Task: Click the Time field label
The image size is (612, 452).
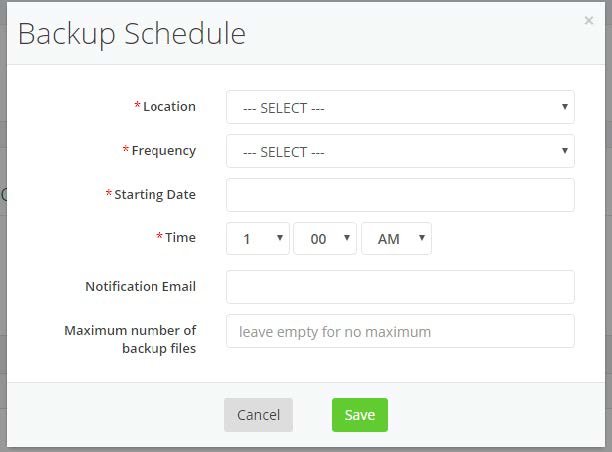Action: (180, 237)
